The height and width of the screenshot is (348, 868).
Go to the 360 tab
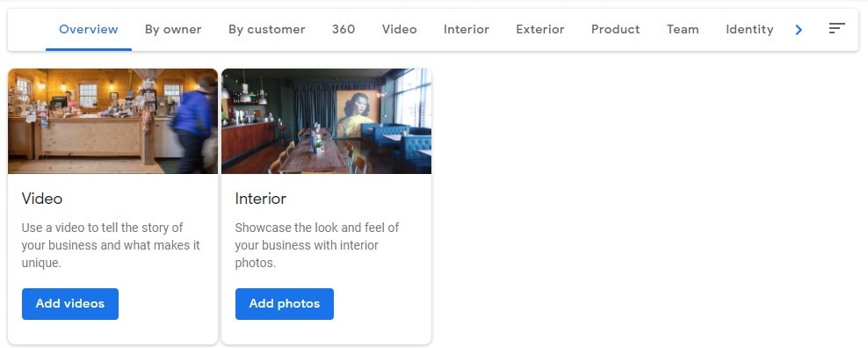[x=344, y=29]
